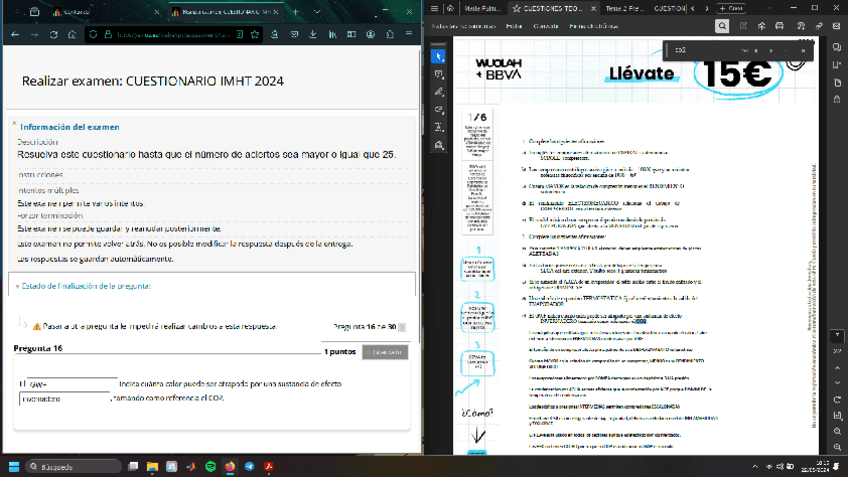Click the search magnifier in the PDF toolbar
The height and width of the screenshot is (477, 848).
pos(722,26)
